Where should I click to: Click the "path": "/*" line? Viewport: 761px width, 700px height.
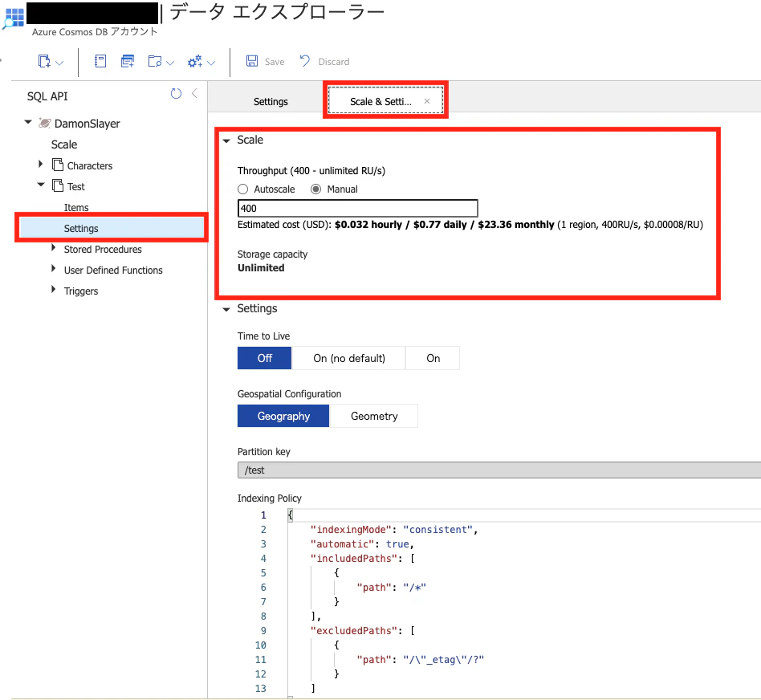(391, 588)
